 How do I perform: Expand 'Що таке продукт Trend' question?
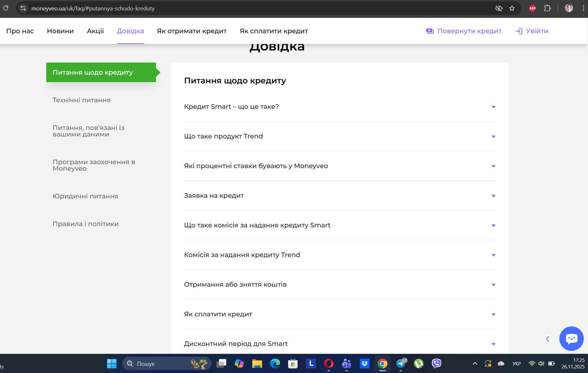(x=340, y=136)
